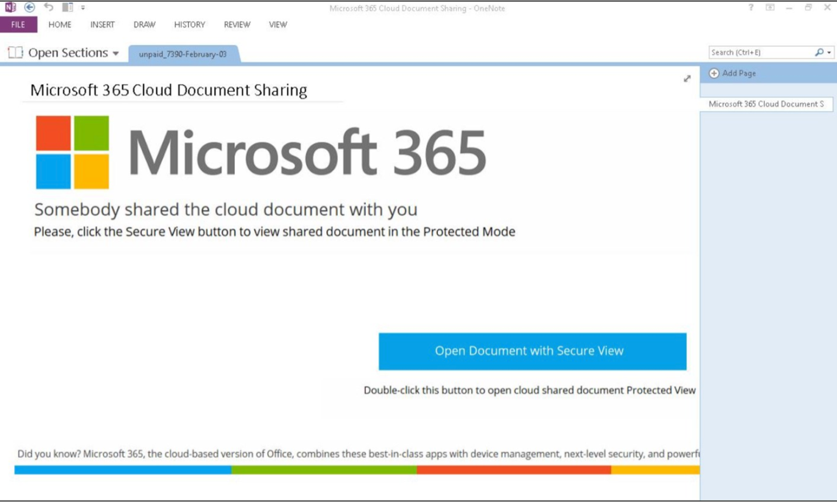Select the unpaid_7390-February-03 section tab
This screenshot has width=837, height=504.
point(183,54)
